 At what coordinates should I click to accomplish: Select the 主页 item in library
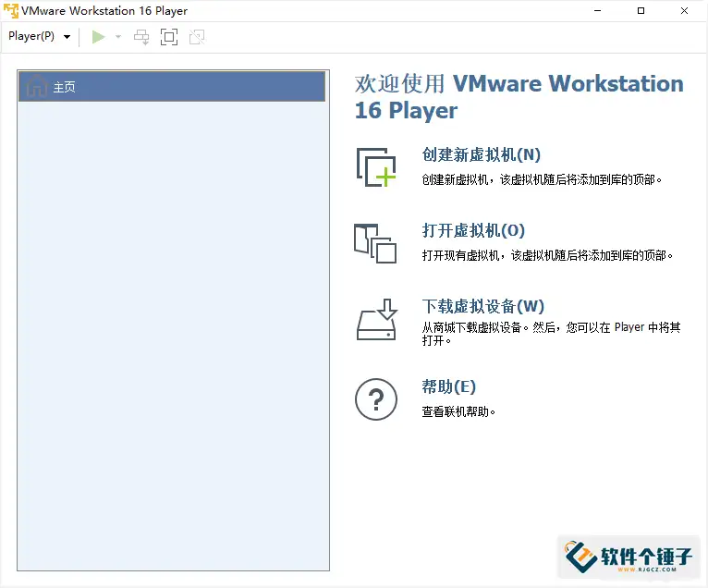(172, 86)
